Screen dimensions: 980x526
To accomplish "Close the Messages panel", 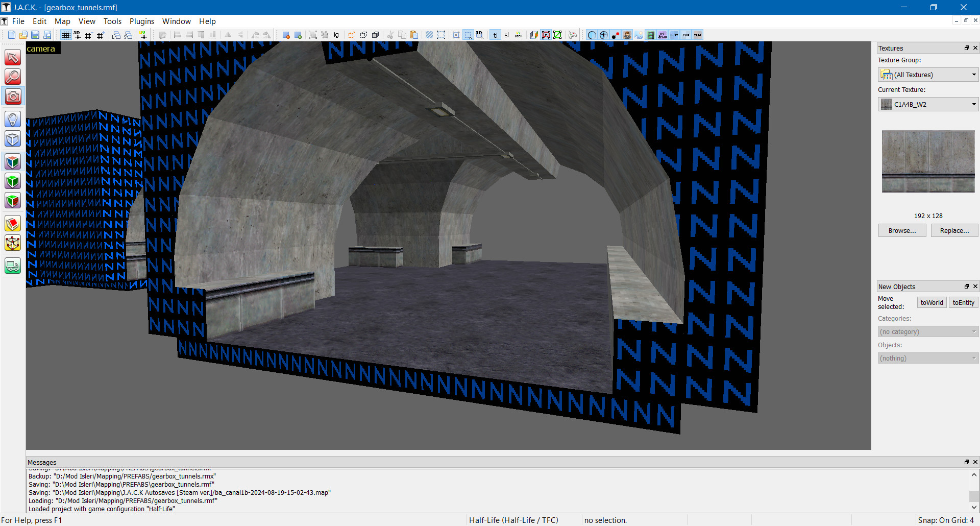I will [x=975, y=462].
